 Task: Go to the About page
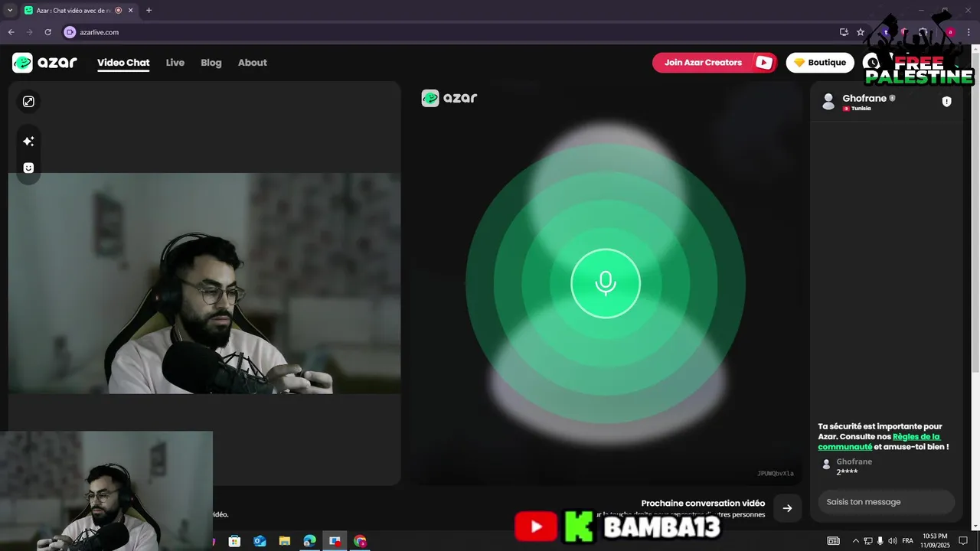253,63
